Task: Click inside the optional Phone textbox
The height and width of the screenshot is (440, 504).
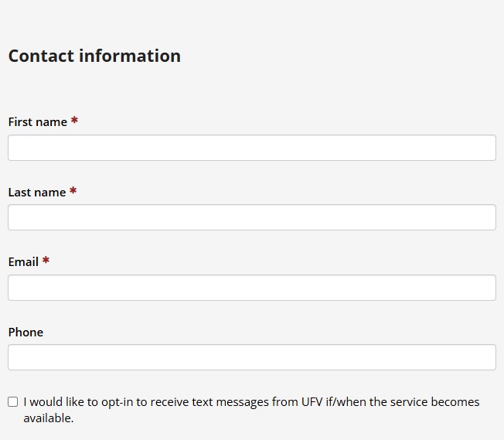Action: [x=251, y=357]
